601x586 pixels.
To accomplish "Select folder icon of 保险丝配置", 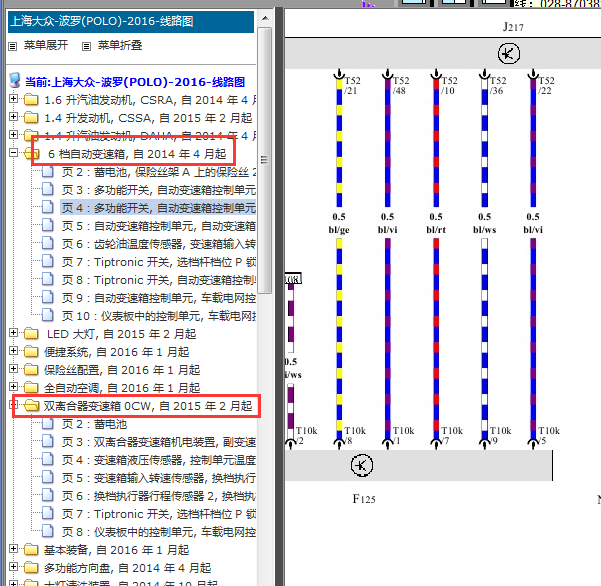I will pos(31,370).
